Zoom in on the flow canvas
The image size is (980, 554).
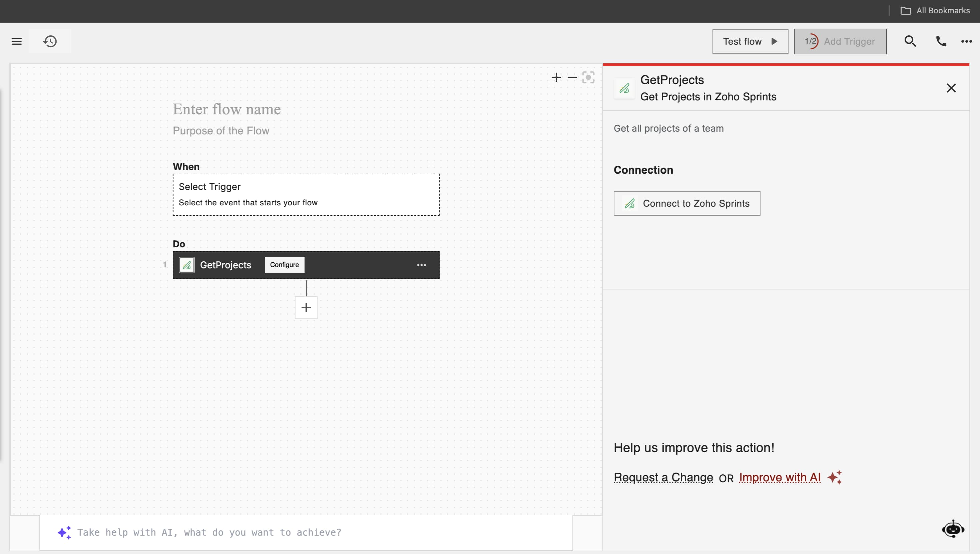(x=556, y=78)
